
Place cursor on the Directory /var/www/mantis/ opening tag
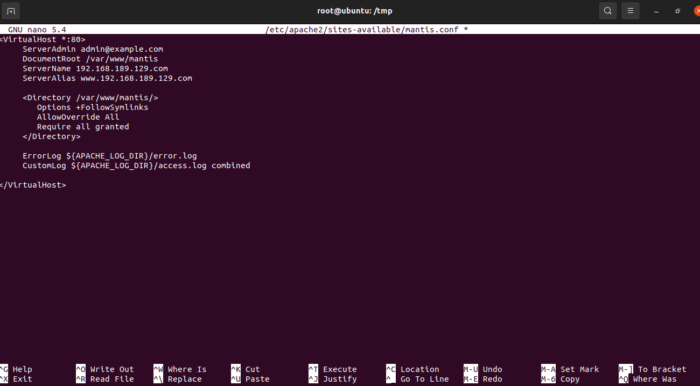(91, 98)
